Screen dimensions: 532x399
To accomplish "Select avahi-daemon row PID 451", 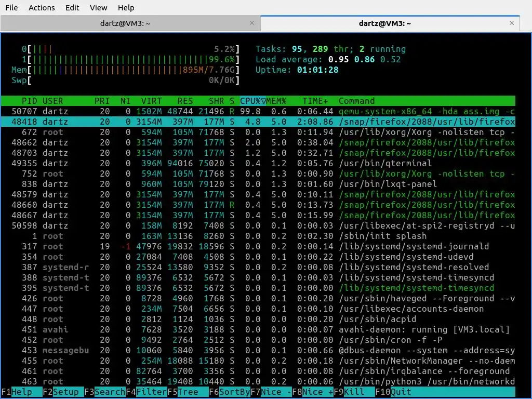I will 258,329.
